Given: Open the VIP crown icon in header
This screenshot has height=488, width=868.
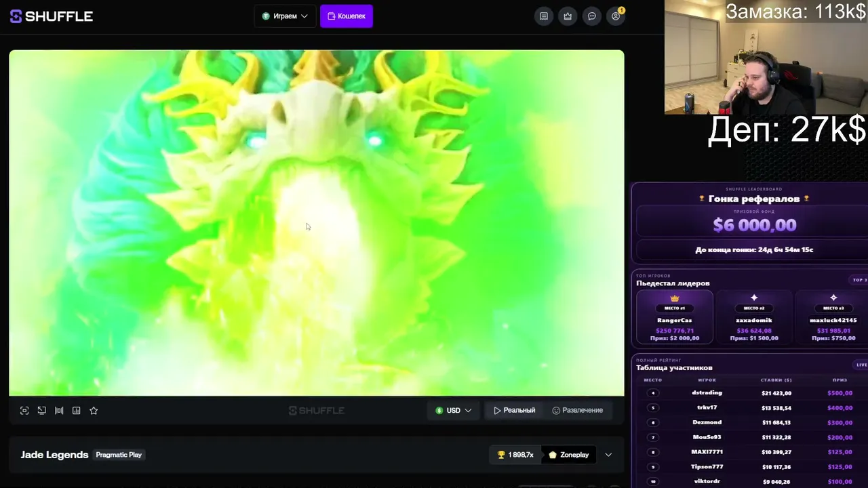Looking at the screenshot, I should 568,16.
